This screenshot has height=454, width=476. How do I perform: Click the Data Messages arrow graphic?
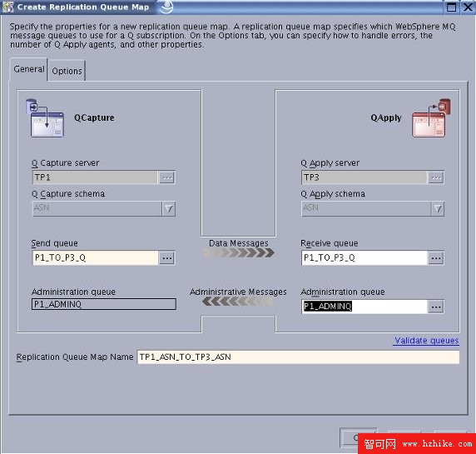pos(239,252)
